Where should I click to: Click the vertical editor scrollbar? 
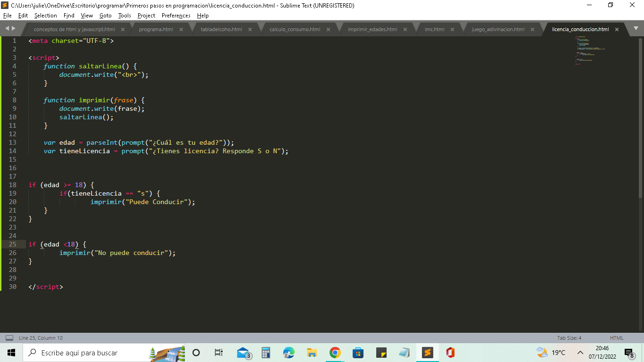641,117
